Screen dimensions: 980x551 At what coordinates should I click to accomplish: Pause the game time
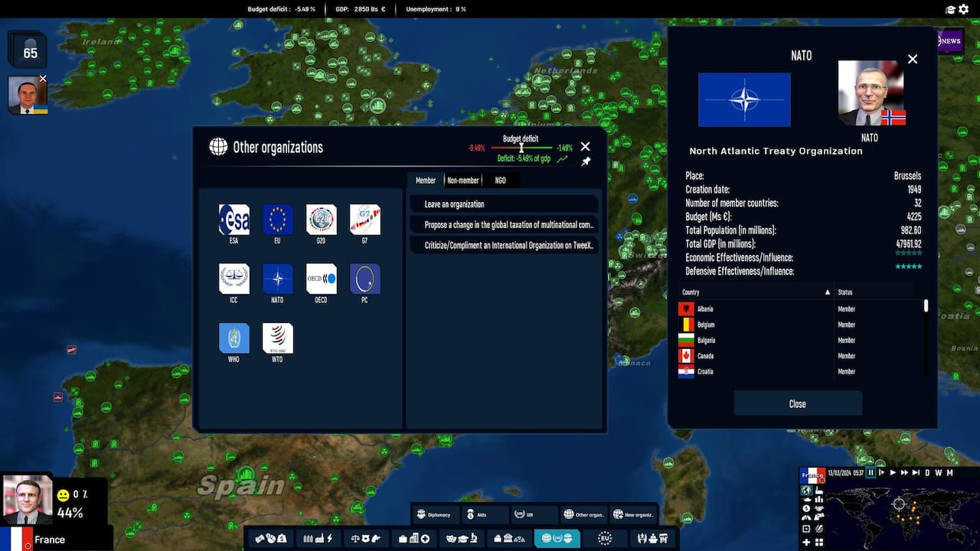(x=870, y=473)
